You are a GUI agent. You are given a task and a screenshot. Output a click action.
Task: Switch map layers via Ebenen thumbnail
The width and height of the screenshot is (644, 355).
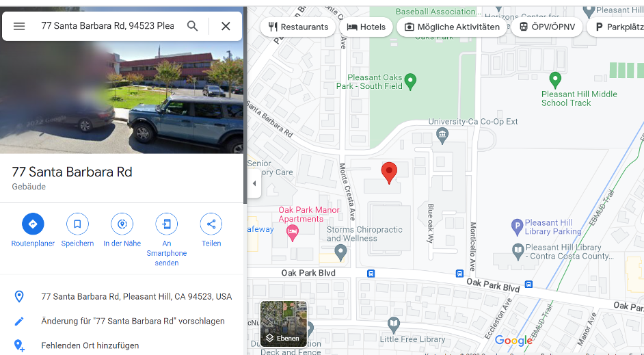(x=284, y=324)
